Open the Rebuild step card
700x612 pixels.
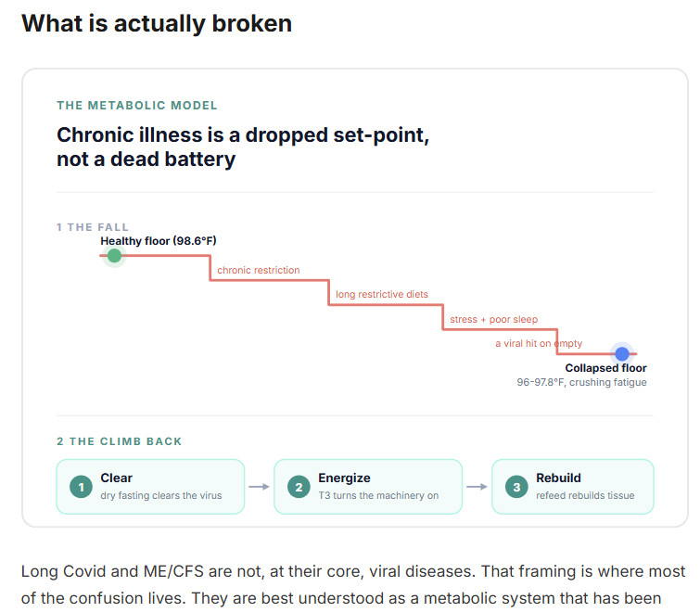[x=573, y=487]
